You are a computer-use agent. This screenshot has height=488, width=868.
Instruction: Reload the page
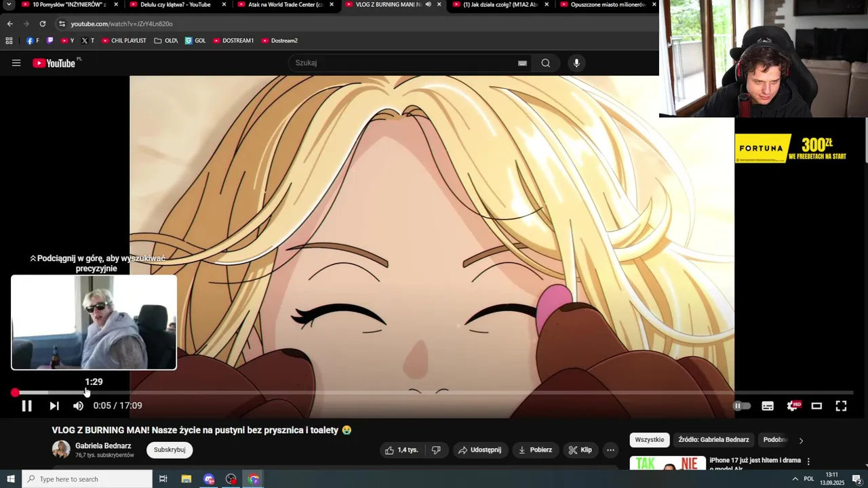point(42,24)
